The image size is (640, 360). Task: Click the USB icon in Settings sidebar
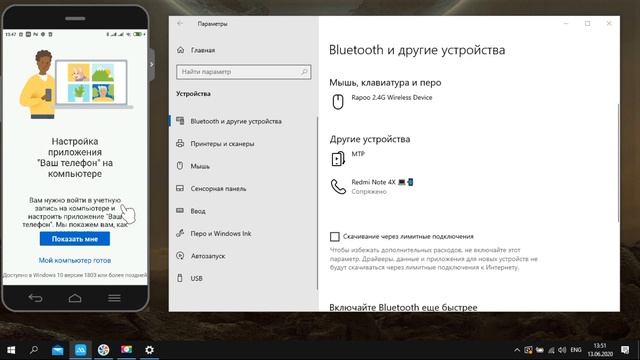tap(180, 278)
